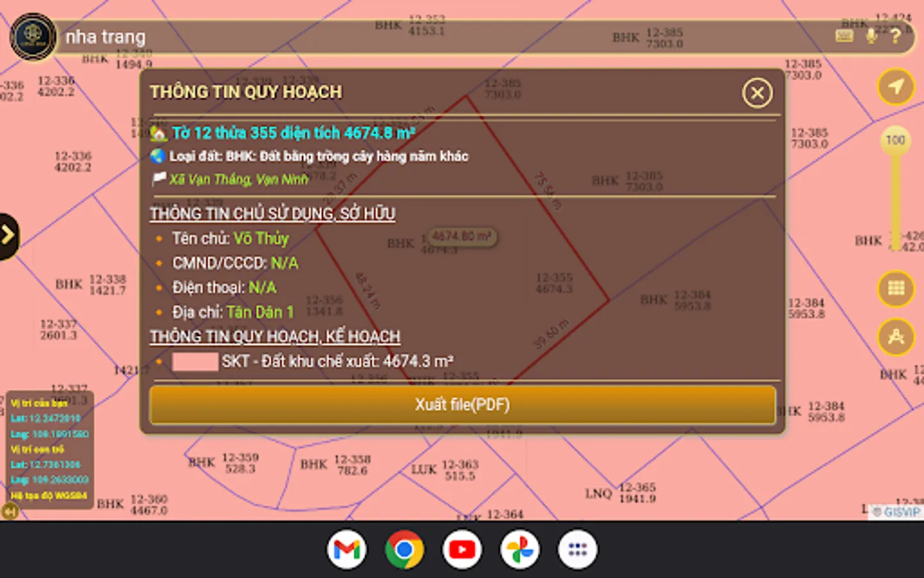Click the address value 'Tân Dân 1'

(260, 312)
